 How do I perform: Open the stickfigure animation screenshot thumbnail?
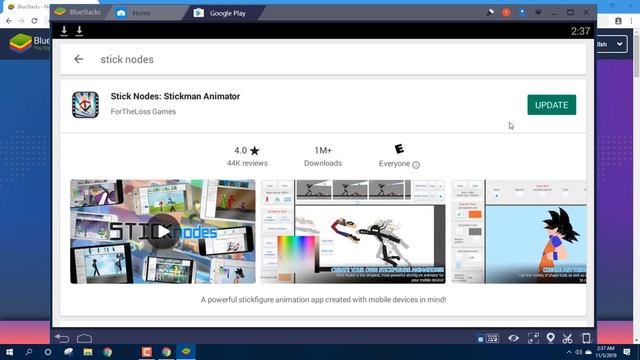click(353, 231)
